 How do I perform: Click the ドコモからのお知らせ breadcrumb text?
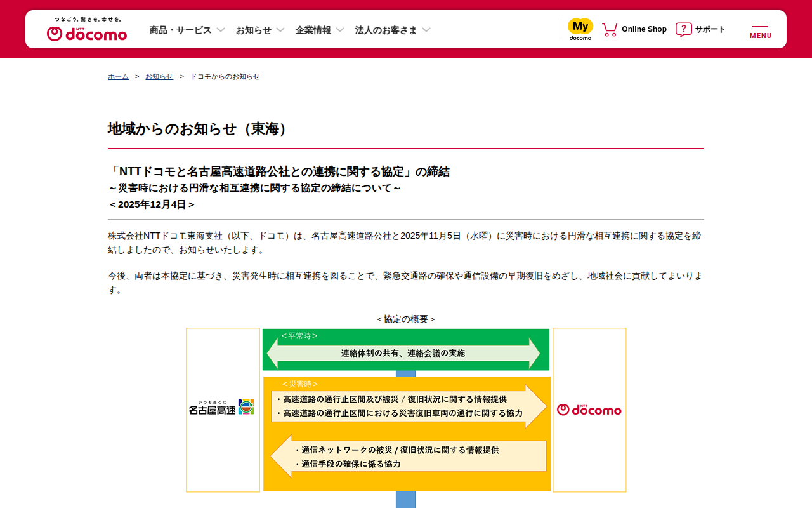(x=225, y=76)
